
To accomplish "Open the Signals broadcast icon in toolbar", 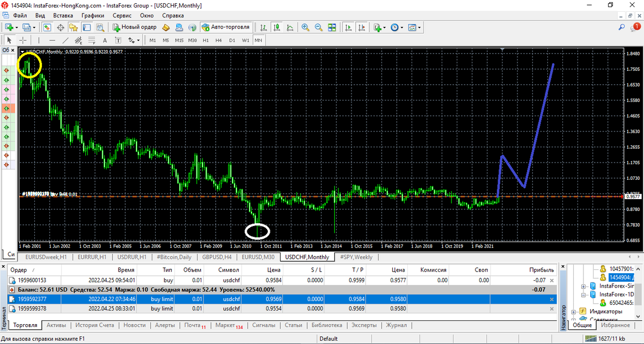I will tap(192, 27).
